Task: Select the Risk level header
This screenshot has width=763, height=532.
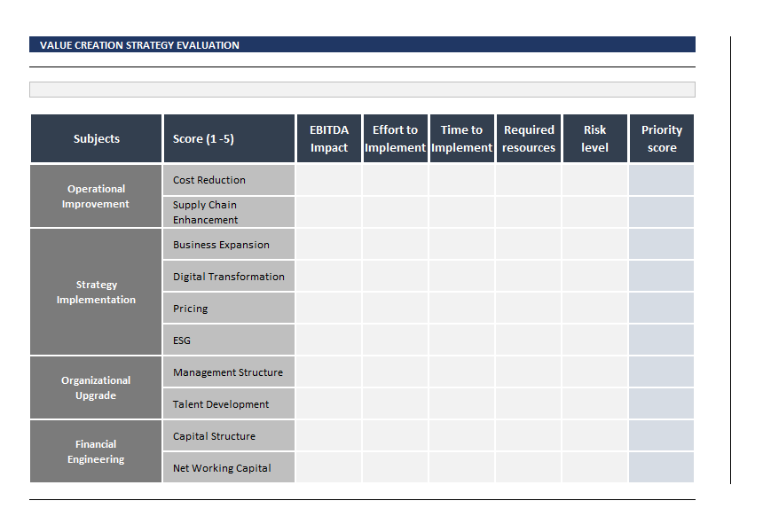Action: point(595,138)
